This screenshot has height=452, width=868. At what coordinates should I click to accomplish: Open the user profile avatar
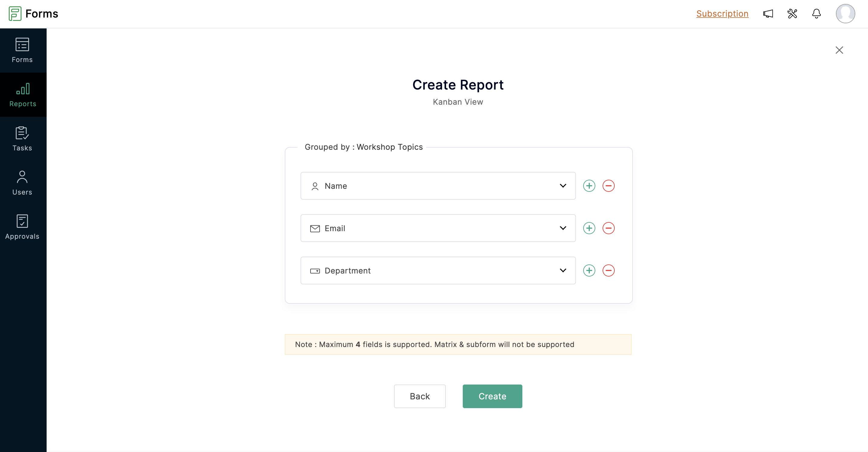tap(845, 14)
